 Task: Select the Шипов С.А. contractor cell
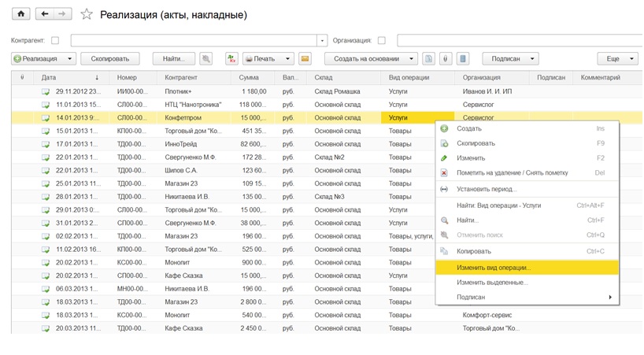point(194,170)
